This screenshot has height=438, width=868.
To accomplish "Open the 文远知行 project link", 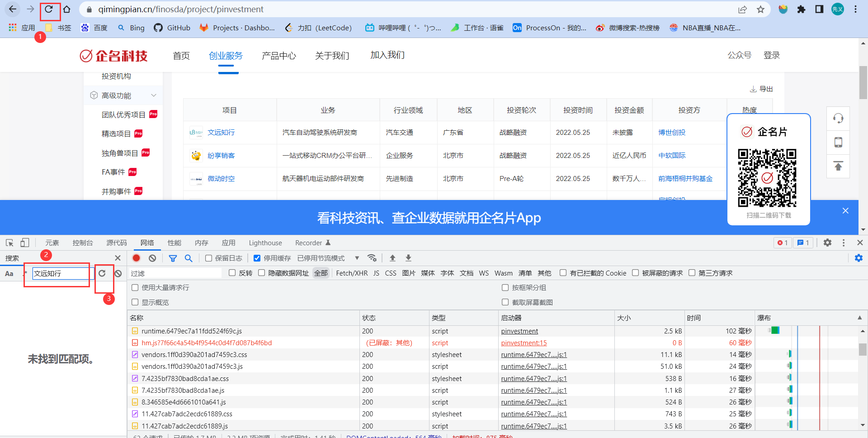I will click(221, 133).
